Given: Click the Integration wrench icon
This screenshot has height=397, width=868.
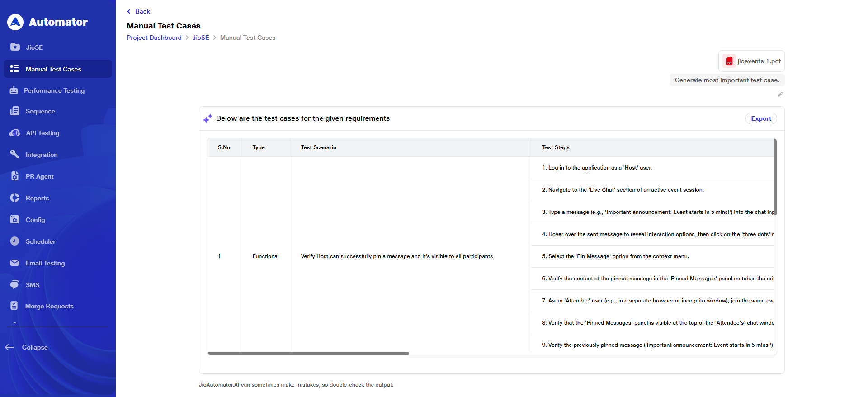Looking at the screenshot, I should pos(14,154).
